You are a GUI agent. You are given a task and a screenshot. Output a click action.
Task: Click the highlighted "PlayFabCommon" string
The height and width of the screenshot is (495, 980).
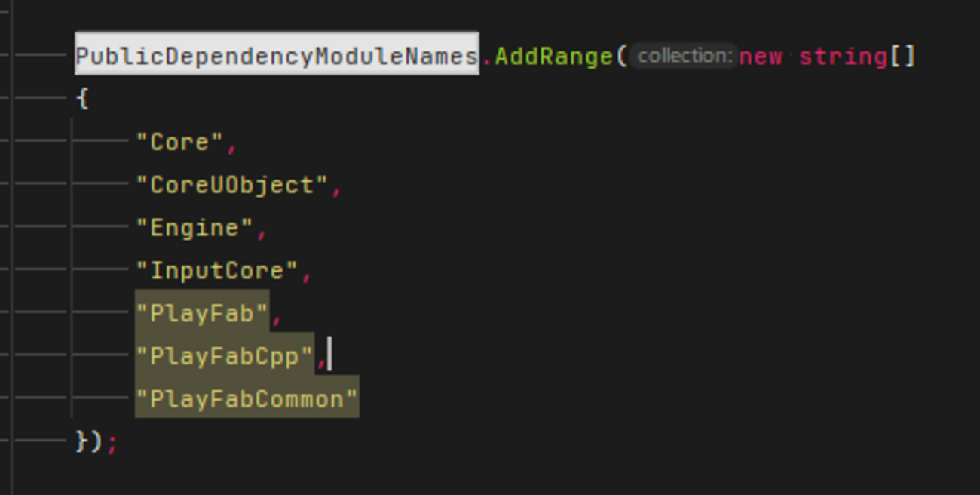click(x=247, y=399)
